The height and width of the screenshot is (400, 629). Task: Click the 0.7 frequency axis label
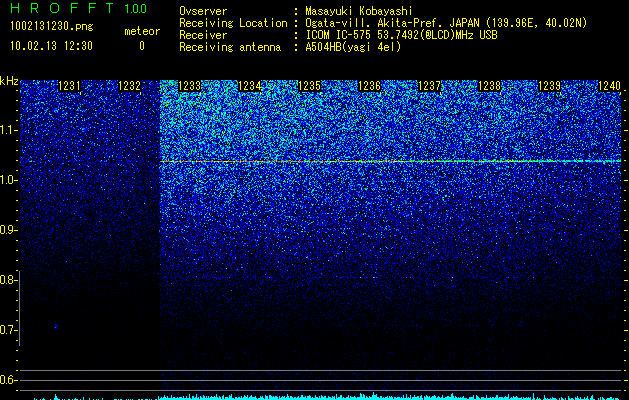click(x=8, y=330)
